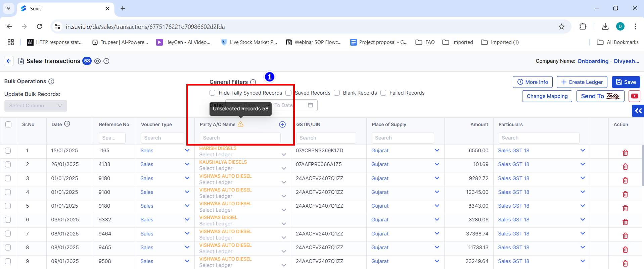Click the Send To Tally button
This screenshot has width=644, height=269.
[x=600, y=96]
